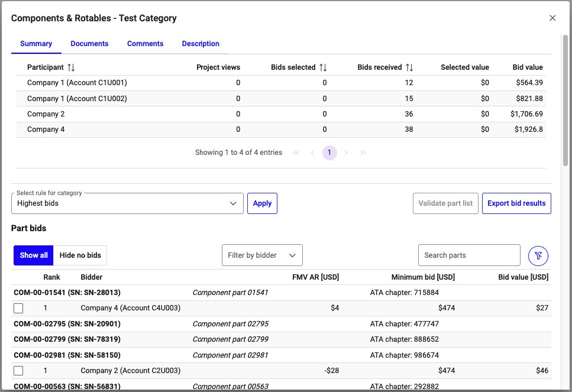Image resolution: width=572 pixels, height=392 pixels.
Task: Jump to last page of participants
Action: pos(363,153)
